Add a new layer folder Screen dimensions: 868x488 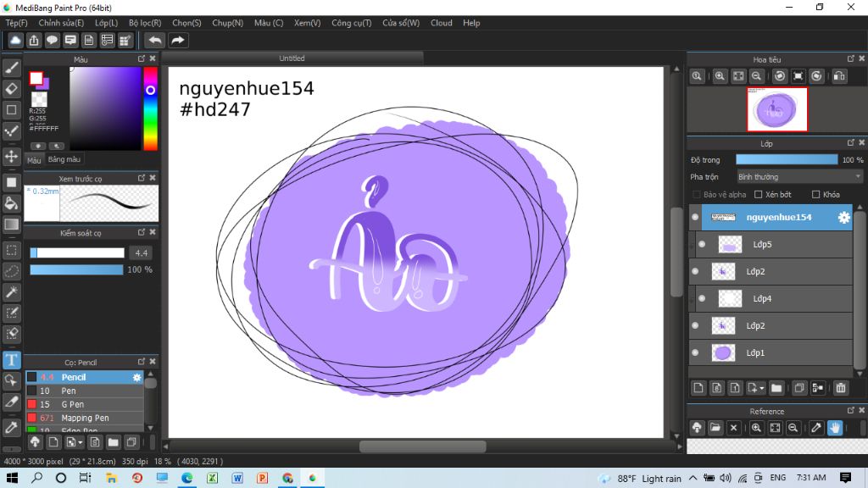[776, 388]
